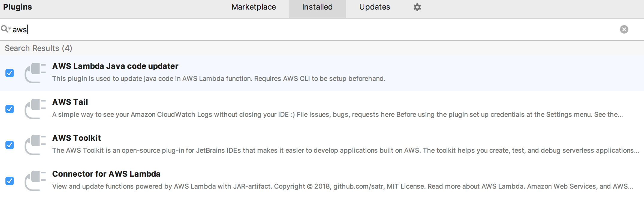This screenshot has height=206, width=644.
Task: Select the AWS Toolkit plugin title
Action: point(76,138)
